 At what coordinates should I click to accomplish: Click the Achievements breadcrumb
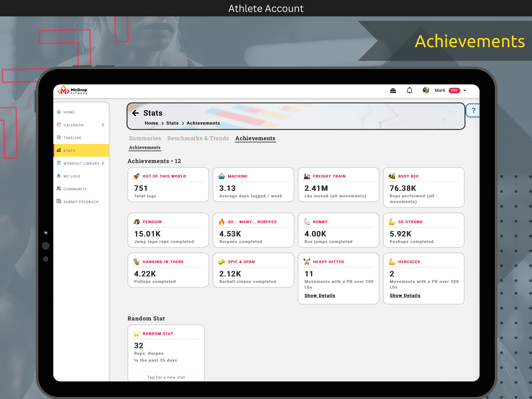[203, 123]
